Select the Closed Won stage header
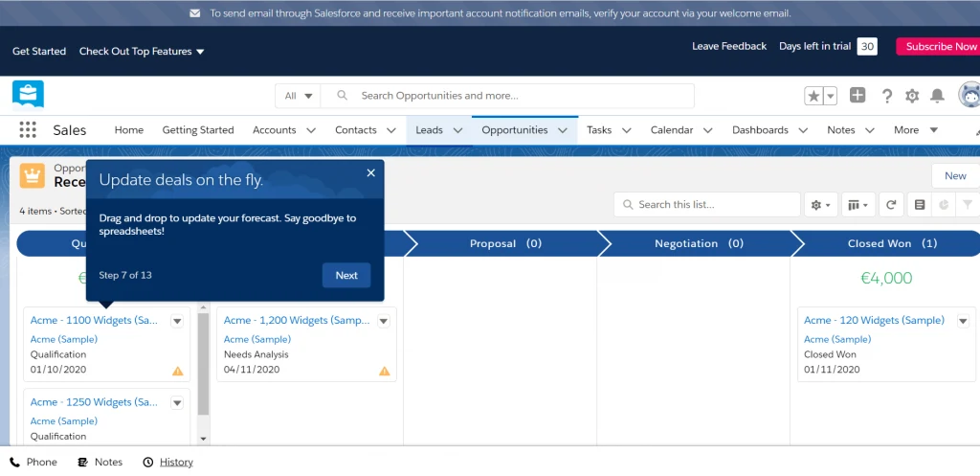Screen dimensions: 980x476 coord(892,243)
